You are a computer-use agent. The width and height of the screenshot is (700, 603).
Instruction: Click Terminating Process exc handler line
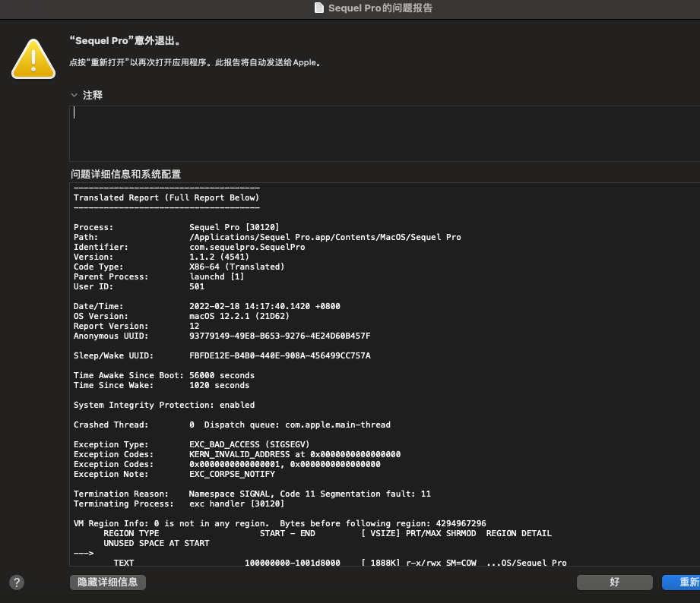pyautogui.click(x=179, y=504)
